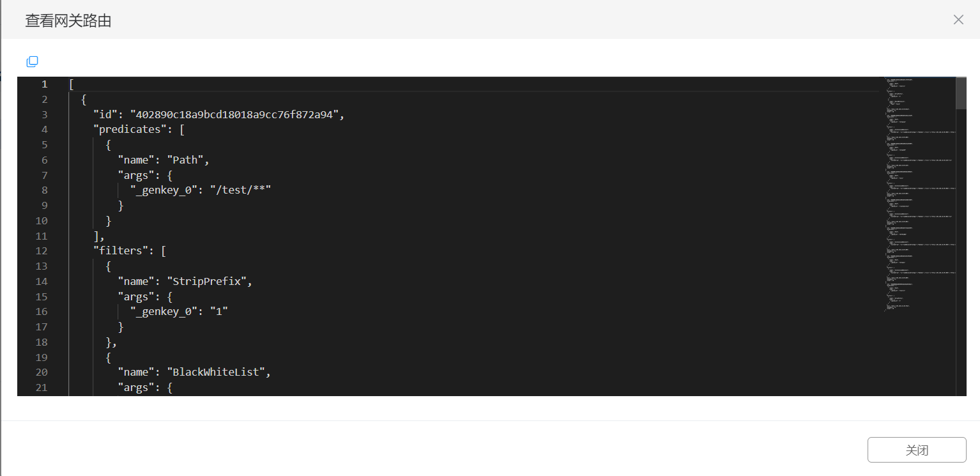
Task: Copy the route JSON using copy icon
Action: [x=32, y=61]
